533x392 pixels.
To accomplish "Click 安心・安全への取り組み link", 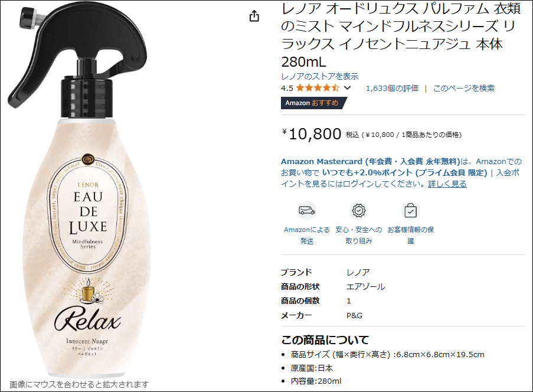I will pos(359,236).
